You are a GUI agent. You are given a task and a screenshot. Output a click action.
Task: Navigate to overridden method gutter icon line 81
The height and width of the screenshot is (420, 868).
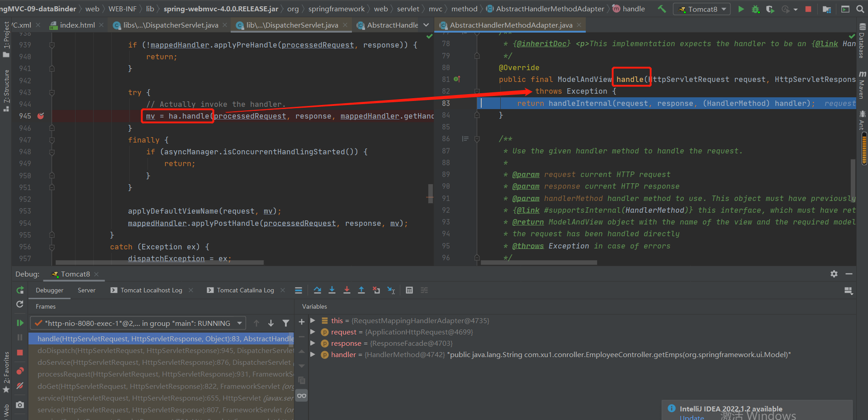coord(457,79)
